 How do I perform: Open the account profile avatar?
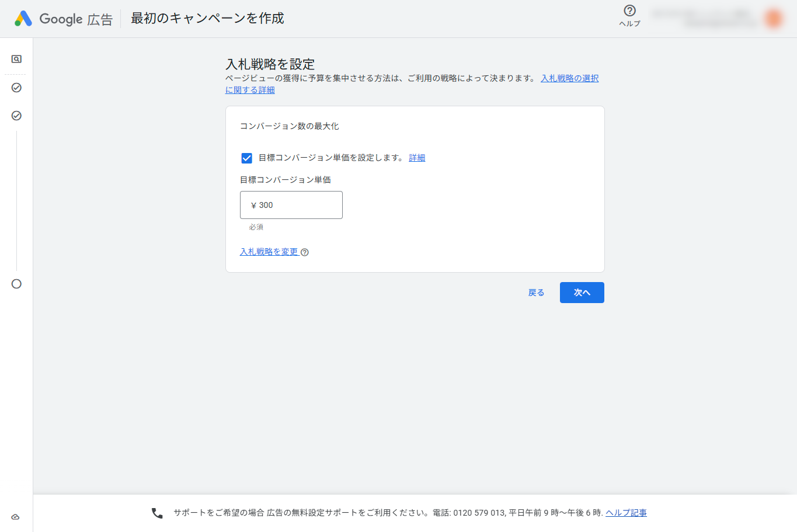772,18
